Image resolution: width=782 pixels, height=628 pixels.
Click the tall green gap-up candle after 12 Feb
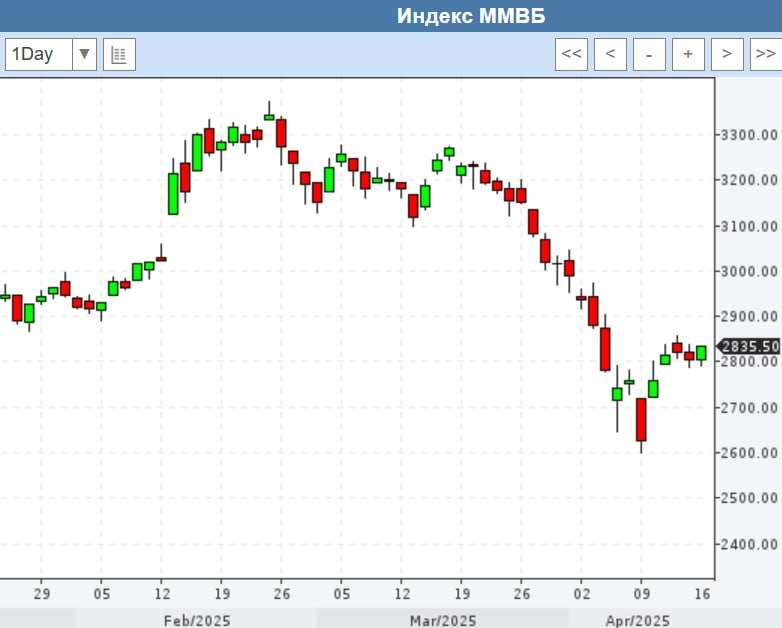[173, 194]
